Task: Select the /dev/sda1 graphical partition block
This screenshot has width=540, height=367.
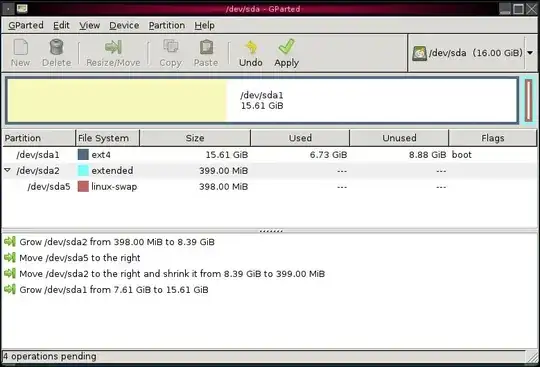Action: pos(262,101)
